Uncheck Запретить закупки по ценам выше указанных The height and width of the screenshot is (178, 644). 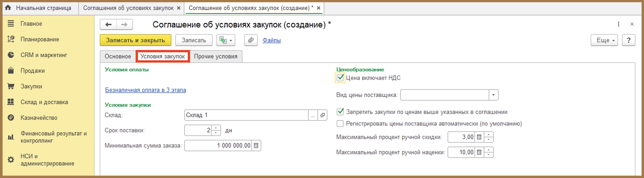coord(340,112)
